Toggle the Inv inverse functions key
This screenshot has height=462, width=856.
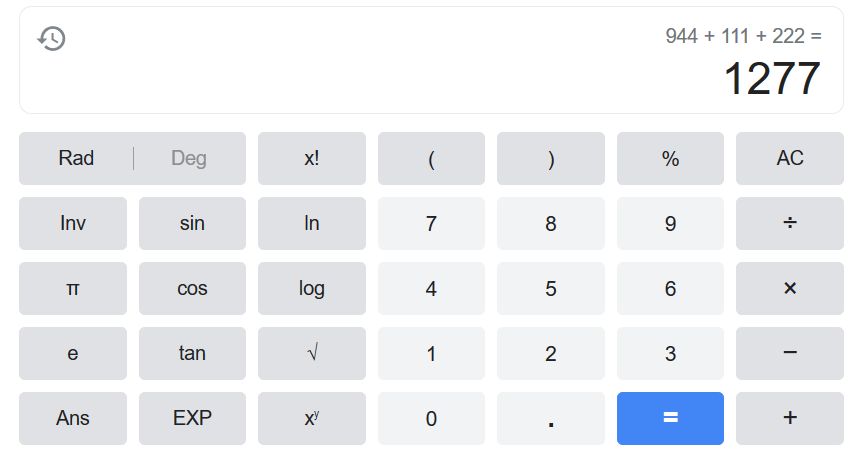(x=73, y=223)
